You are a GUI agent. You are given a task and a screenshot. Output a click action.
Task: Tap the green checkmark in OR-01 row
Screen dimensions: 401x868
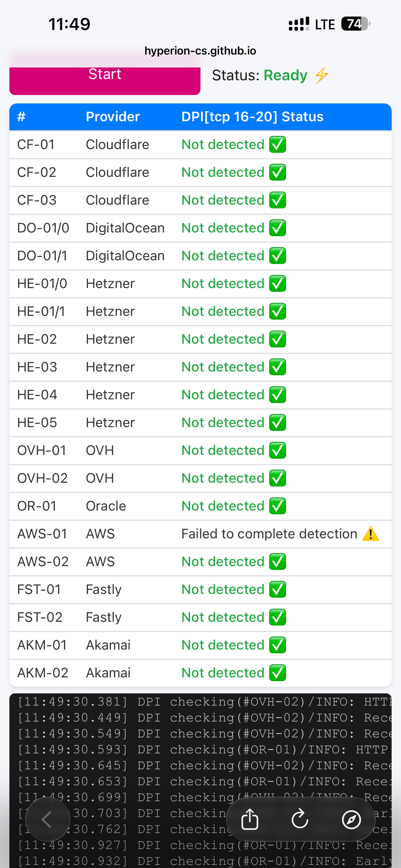[x=277, y=506]
